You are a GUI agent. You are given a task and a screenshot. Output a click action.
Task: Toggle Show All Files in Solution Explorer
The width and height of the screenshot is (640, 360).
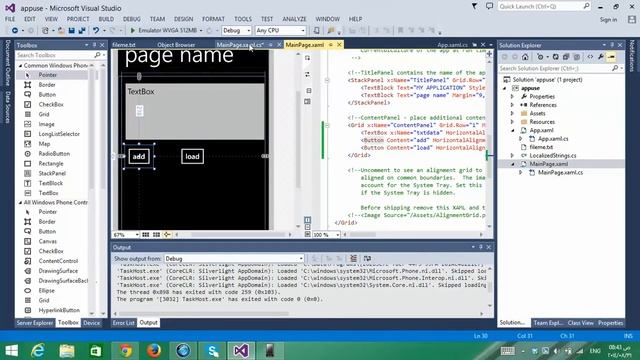[576, 57]
